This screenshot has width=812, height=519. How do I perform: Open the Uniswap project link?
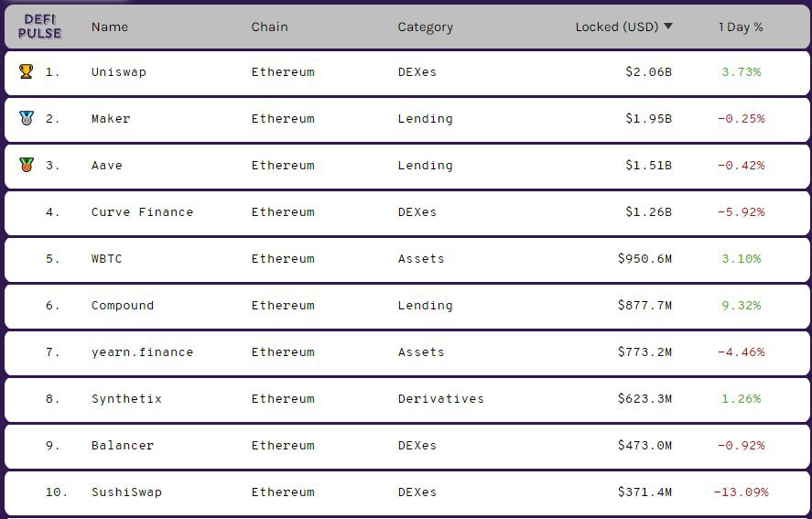(x=118, y=71)
